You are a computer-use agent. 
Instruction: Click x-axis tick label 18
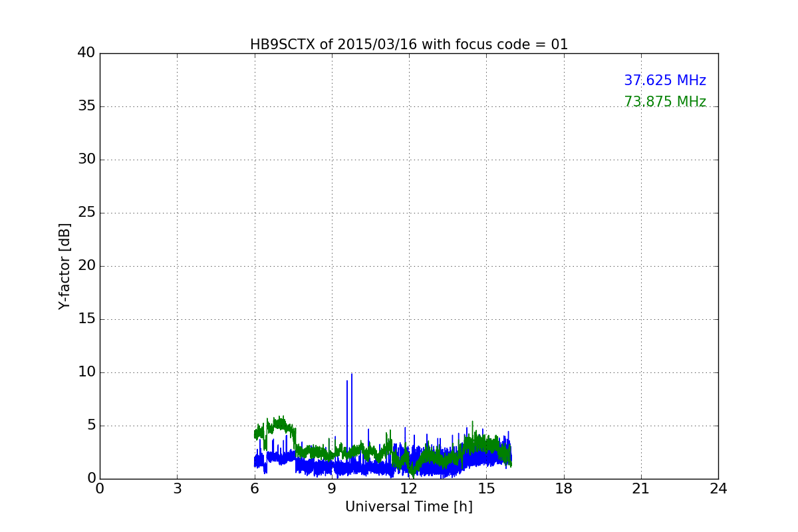coord(564,489)
